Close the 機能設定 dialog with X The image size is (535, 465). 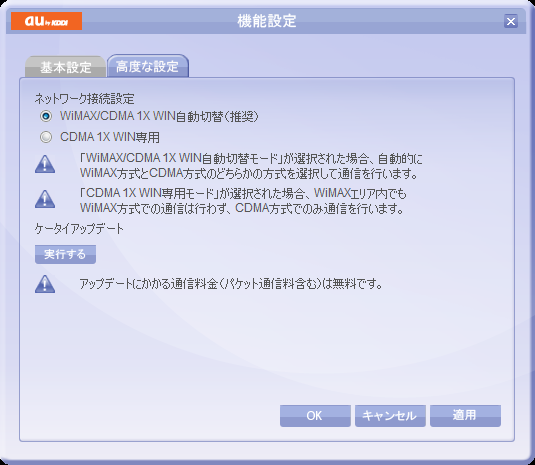click(x=511, y=21)
